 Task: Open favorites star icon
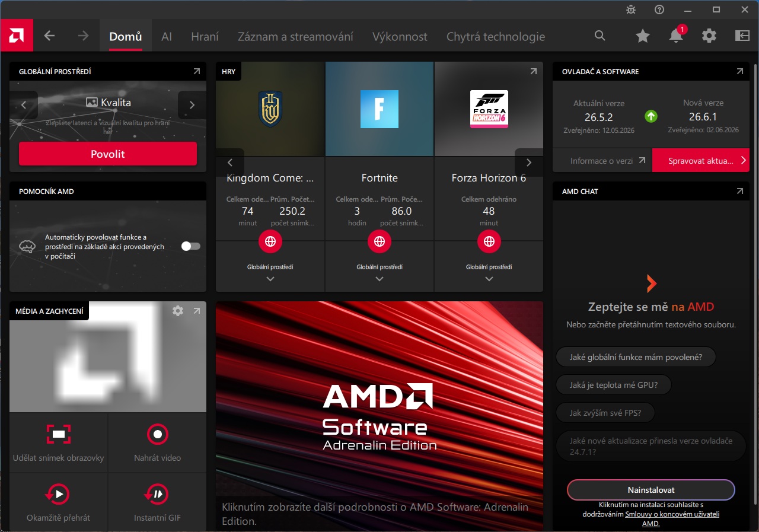point(643,36)
